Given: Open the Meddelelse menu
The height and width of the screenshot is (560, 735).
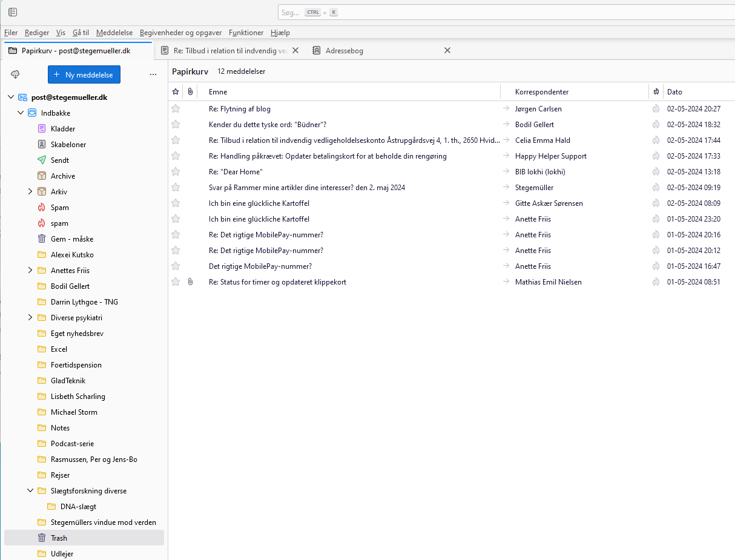Looking at the screenshot, I should click(x=114, y=33).
